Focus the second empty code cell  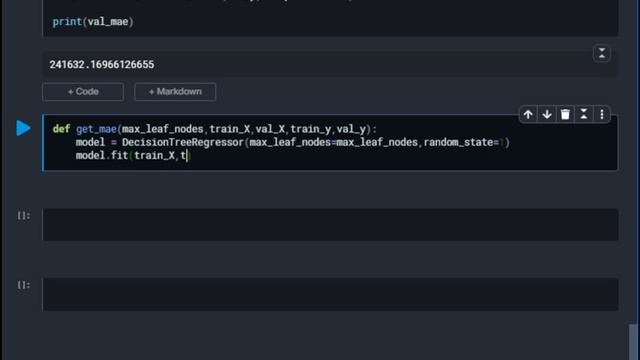(330, 294)
